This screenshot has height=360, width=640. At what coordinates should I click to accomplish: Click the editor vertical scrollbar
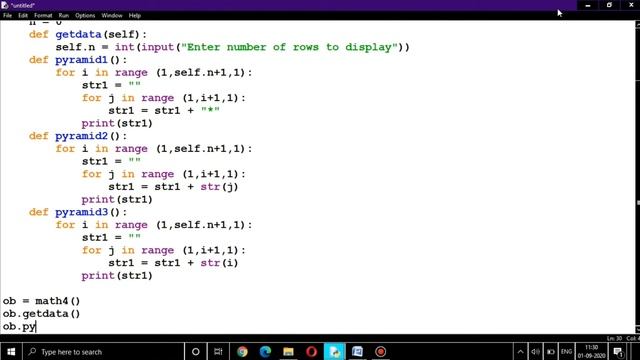coord(638,177)
